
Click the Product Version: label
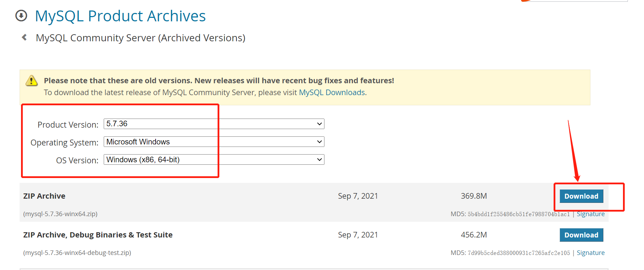coord(68,125)
